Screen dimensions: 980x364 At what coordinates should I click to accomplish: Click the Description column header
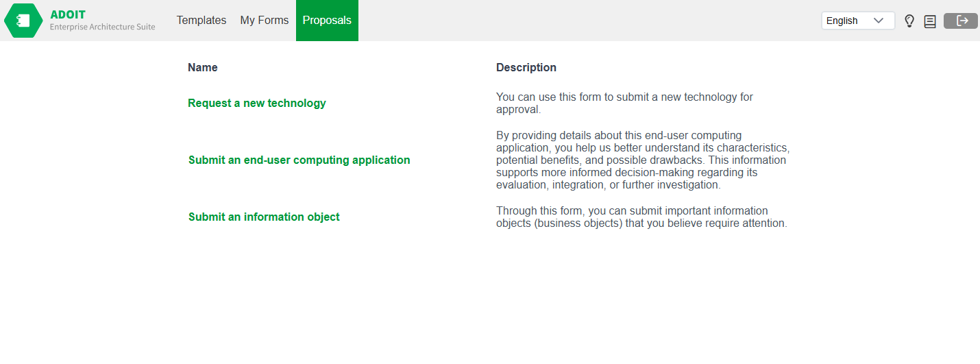pos(526,68)
